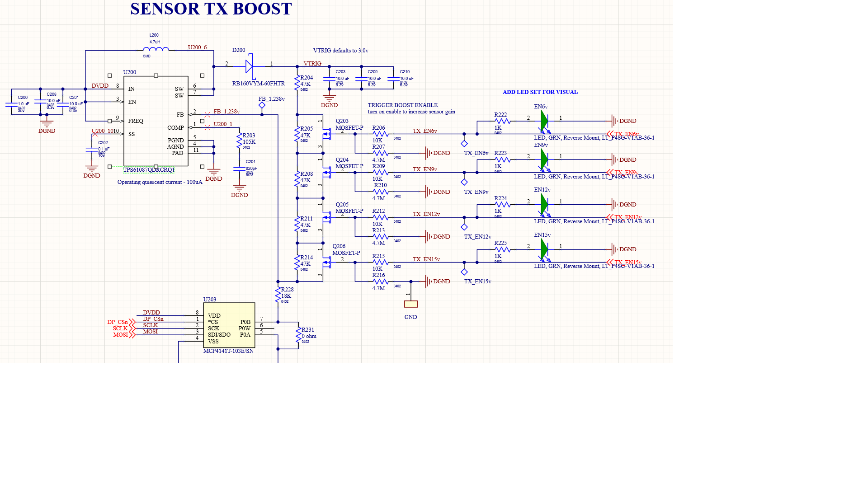The height and width of the screenshot is (488, 868).
Task: Select the FB_1.238v diamond test point
Action: click(262, 105)
